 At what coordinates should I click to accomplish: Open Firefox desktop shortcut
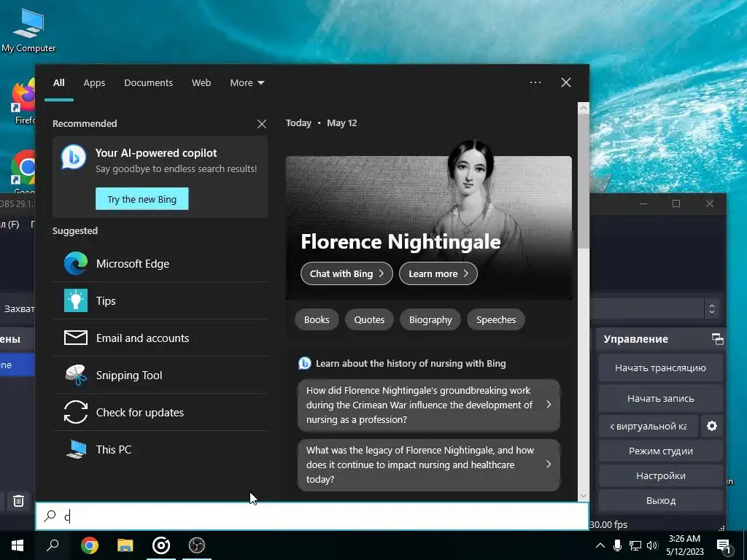[23, 102]
